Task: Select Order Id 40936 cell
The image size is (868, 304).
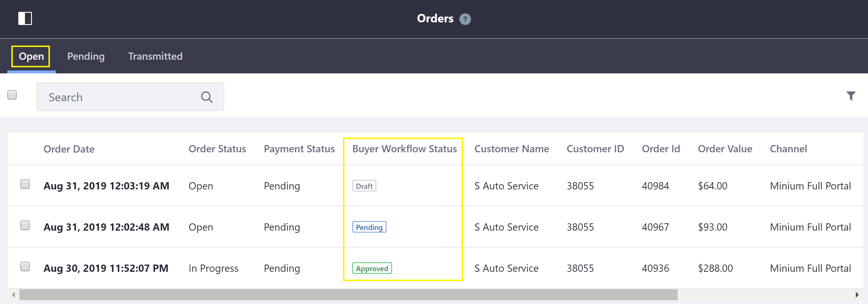Action: (x=655, y=268)
